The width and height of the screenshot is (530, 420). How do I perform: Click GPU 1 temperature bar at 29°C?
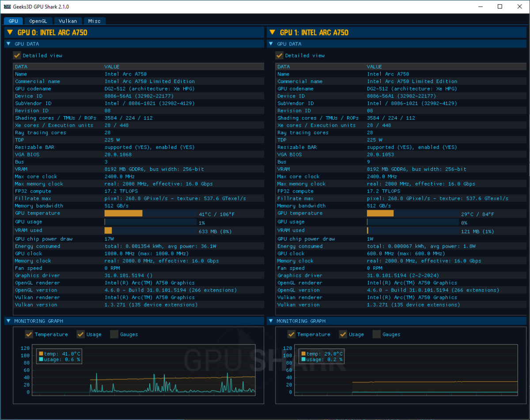coord(413,213)
